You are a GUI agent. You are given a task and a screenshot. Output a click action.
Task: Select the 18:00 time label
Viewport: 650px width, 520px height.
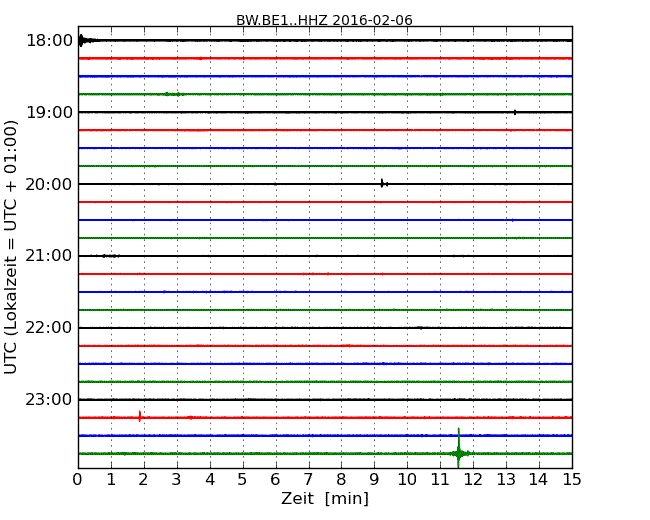tap(49, 41)
